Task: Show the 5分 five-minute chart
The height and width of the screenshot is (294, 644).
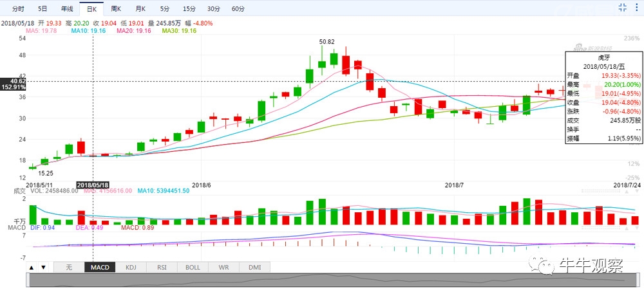Action: tap(165, 8)
